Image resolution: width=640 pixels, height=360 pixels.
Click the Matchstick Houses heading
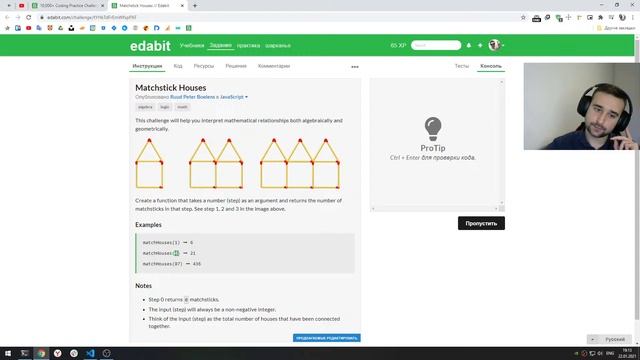point(171,88)
